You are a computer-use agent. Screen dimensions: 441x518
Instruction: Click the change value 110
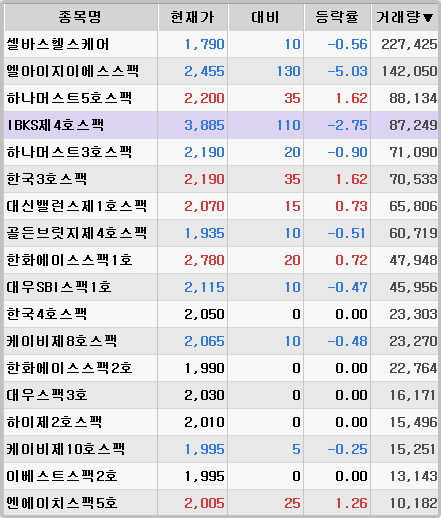coord(289,125)
